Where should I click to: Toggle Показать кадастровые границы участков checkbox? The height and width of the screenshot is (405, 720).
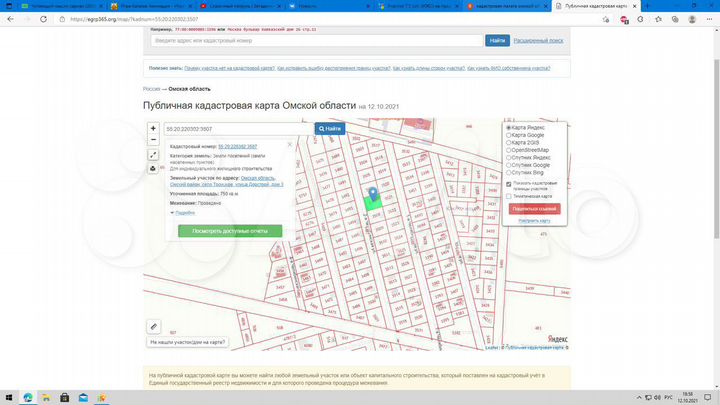coord(509,185)
